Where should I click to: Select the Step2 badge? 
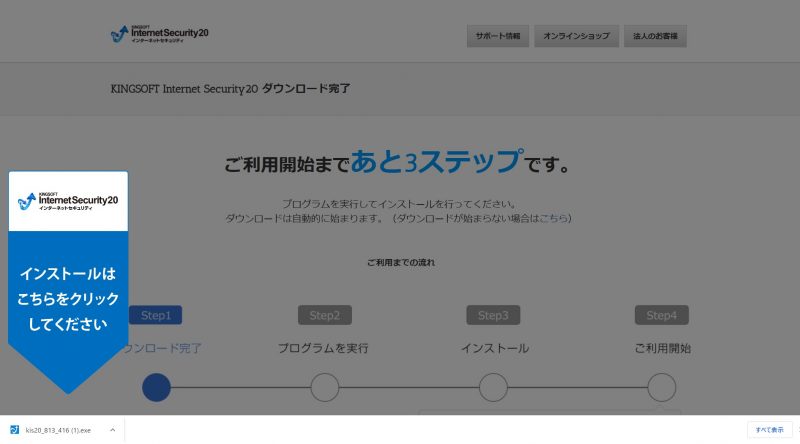(324, 315)
